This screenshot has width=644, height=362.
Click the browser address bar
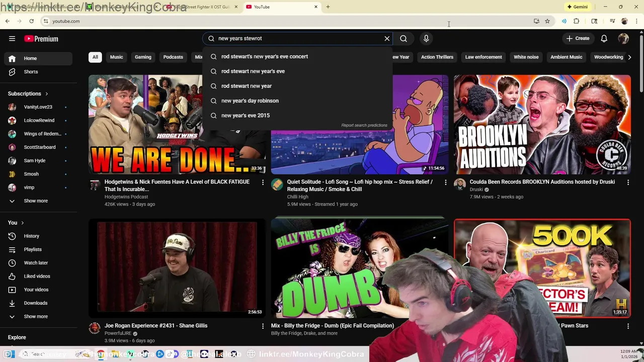(x=287, y=21)
